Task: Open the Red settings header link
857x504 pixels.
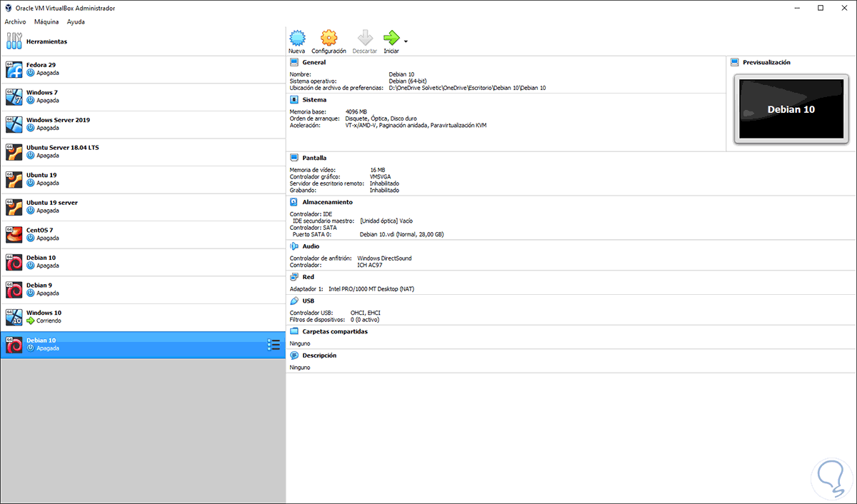Action: pos(308,277)
